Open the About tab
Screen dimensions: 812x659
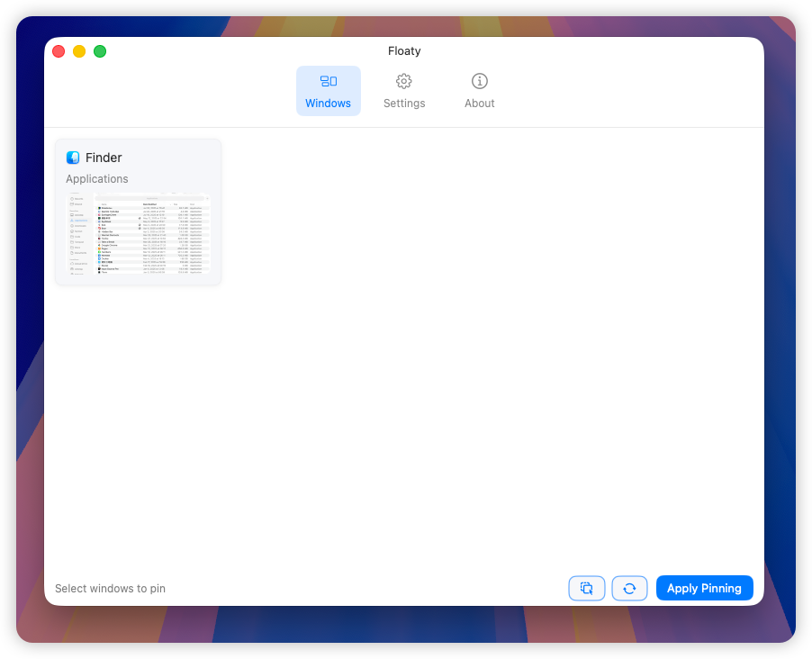(479, 90)
